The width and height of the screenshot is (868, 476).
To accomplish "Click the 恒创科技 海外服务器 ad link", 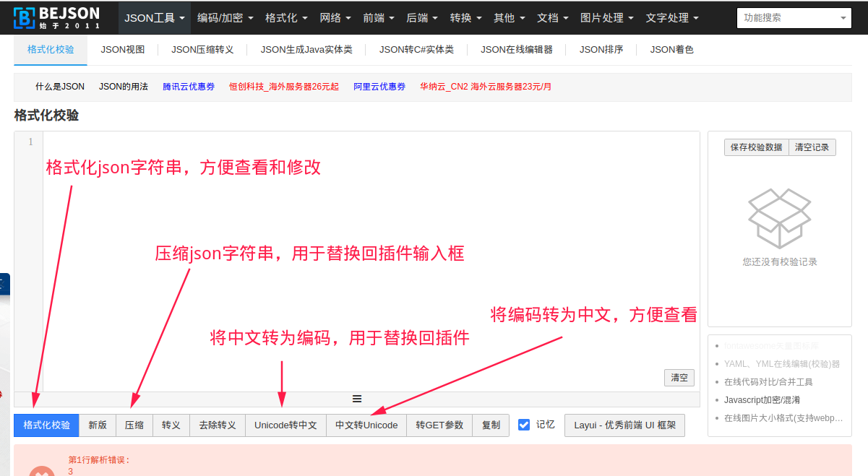I will (x=284, y=87).
